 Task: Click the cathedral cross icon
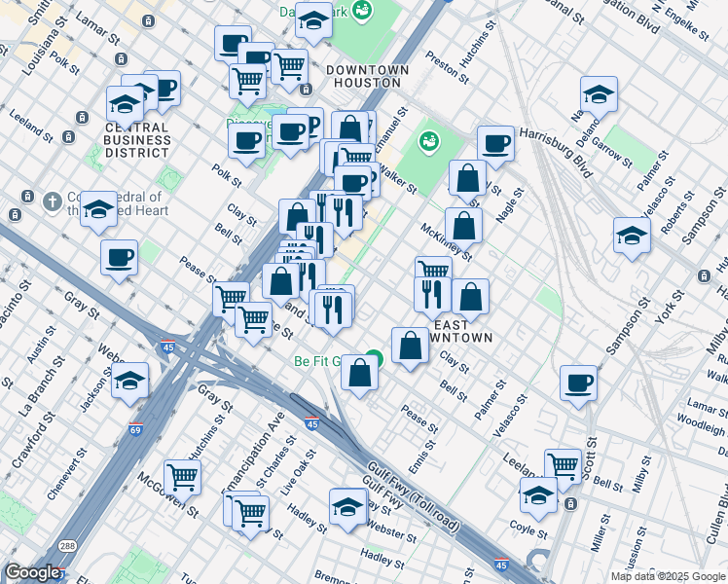click(53, 202)
